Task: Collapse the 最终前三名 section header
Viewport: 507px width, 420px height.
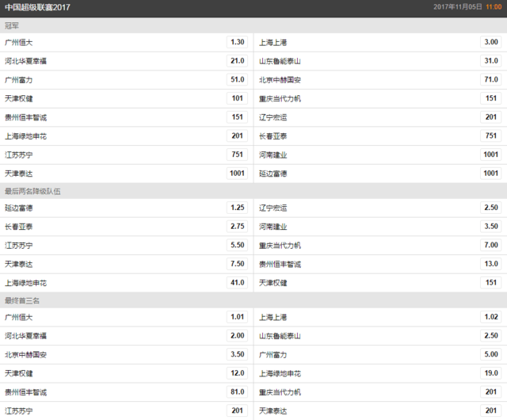Action: click(x=253, y=300)
